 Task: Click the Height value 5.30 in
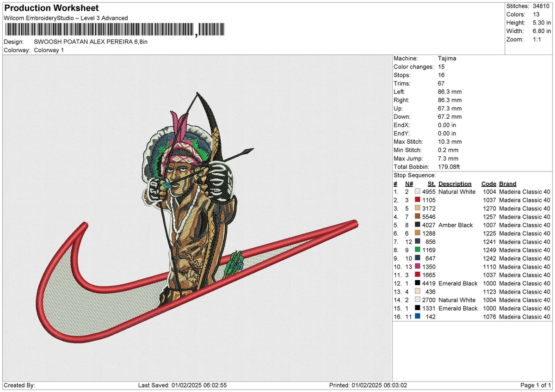coord(542,23)
